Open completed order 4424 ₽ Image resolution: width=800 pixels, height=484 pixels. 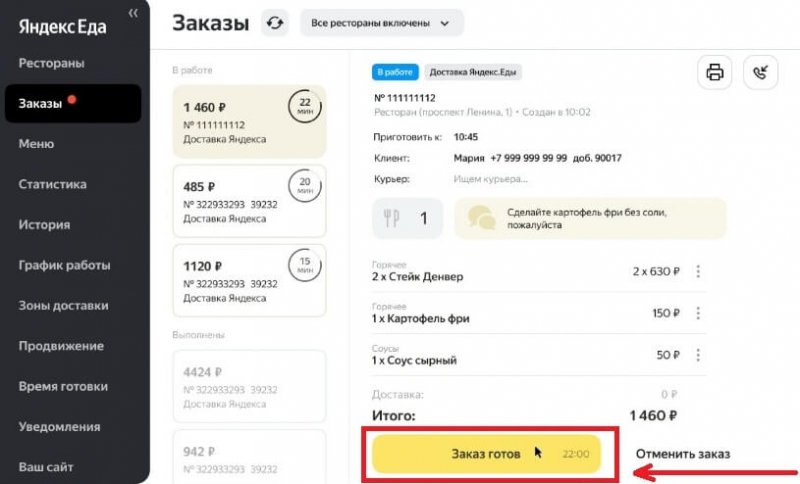(249, 386)
